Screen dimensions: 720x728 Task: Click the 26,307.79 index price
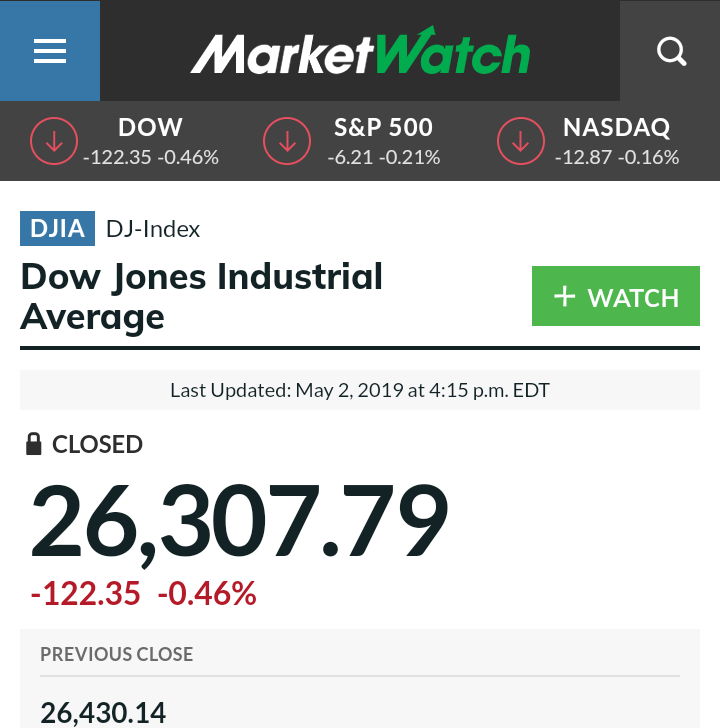[239, 521]
